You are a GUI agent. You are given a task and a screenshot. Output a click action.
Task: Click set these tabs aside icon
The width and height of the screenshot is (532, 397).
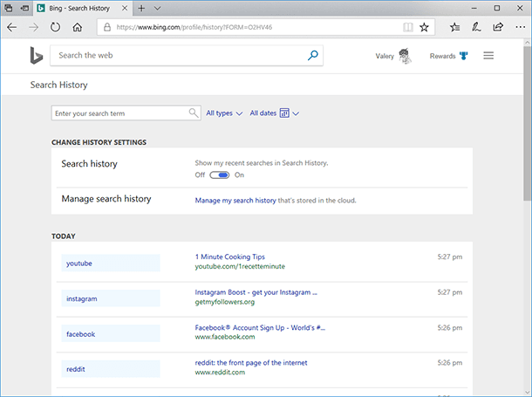24,8
